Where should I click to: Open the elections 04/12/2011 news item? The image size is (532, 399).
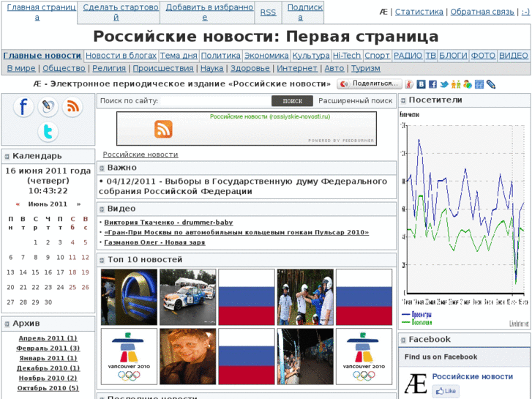click(x=243, y=187)
